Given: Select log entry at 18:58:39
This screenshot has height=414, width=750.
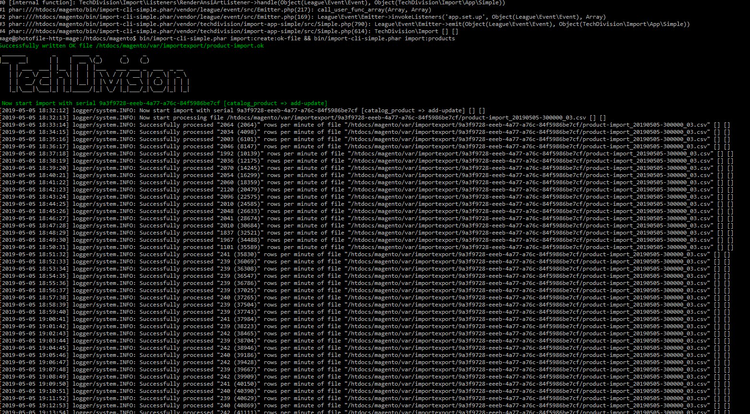Looking at the screenshot, I should click(x=365, y=305).
